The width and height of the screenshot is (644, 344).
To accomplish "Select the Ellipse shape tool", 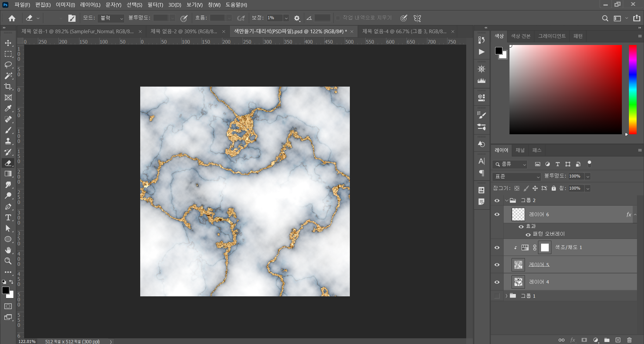I will tap(8, 239).
